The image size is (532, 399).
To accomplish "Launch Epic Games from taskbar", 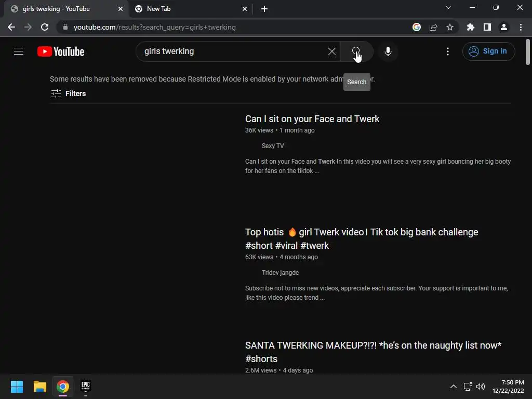I will tap(86, 387).
